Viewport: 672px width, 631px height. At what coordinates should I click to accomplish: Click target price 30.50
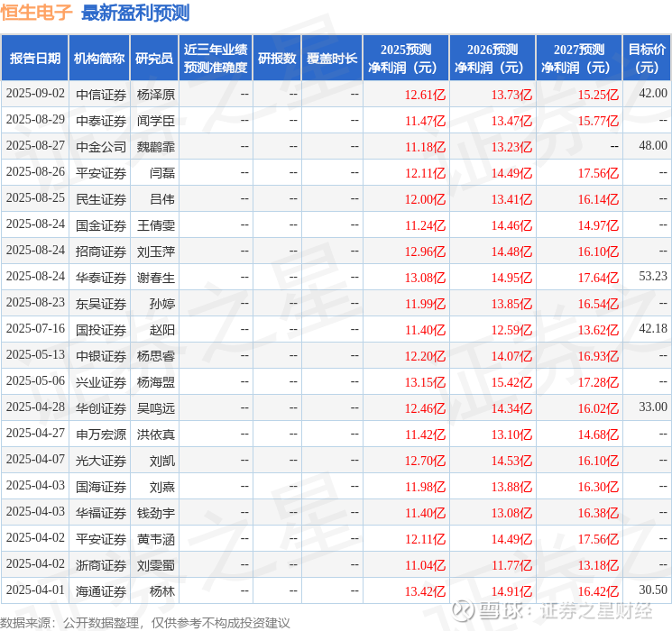point(653,590)
